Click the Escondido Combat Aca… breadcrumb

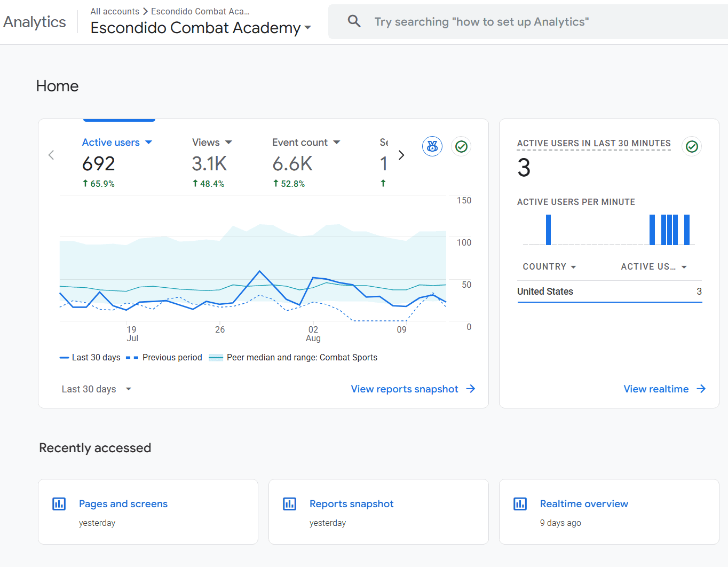pos(200,11)
